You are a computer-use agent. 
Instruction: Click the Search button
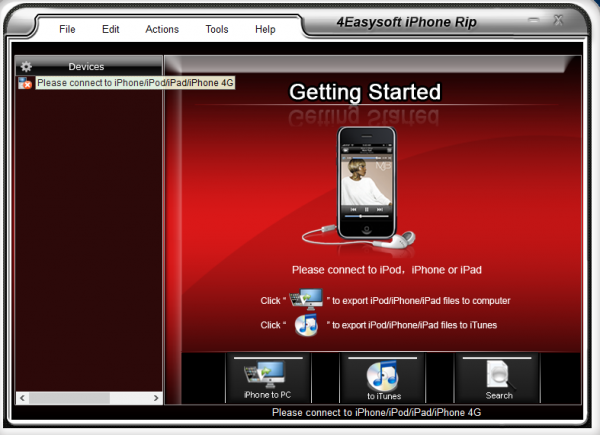[497, 378]
